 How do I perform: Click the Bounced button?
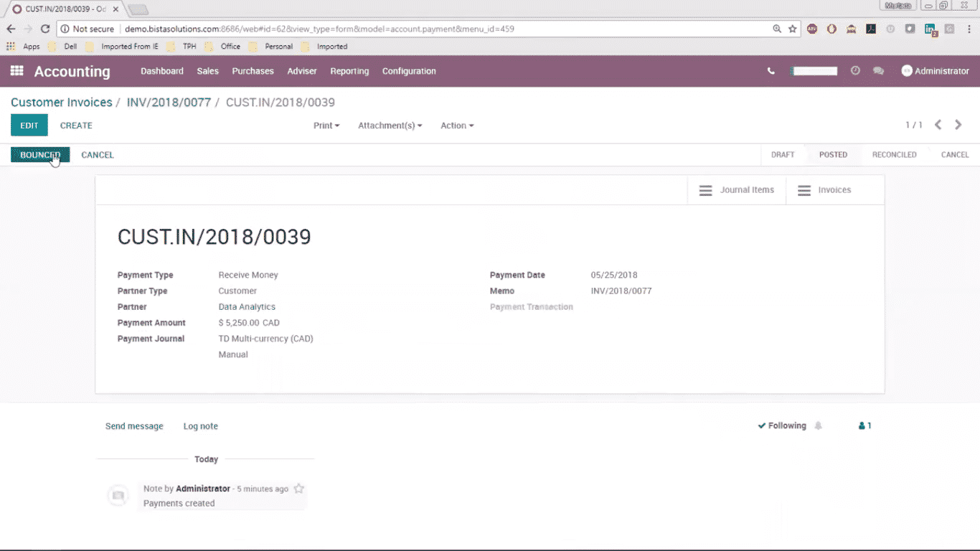[40, 155]
